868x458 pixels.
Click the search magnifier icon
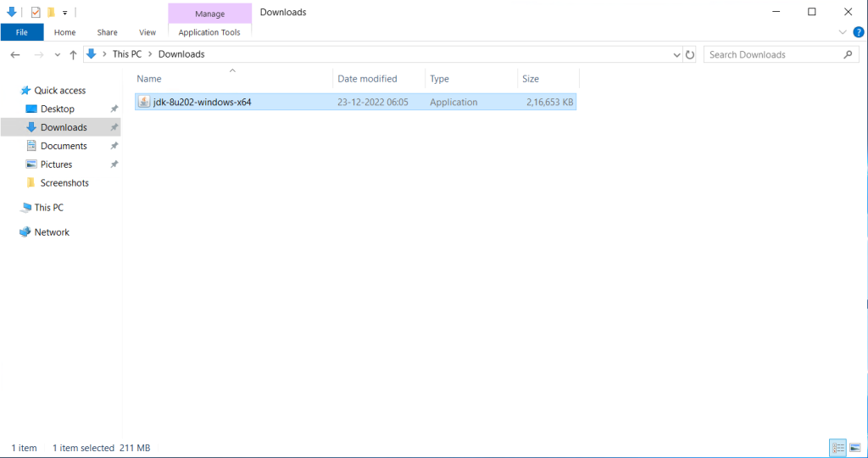(848, 54)
